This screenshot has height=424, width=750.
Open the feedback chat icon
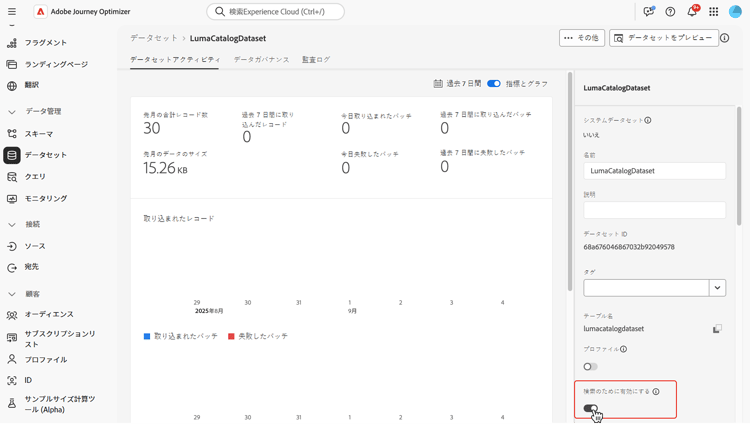coord(649,11)
